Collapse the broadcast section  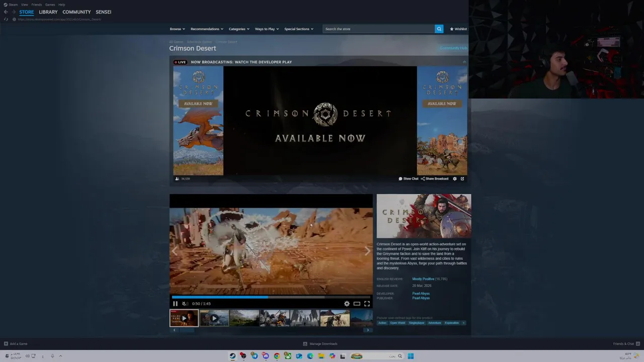(464, 62)
